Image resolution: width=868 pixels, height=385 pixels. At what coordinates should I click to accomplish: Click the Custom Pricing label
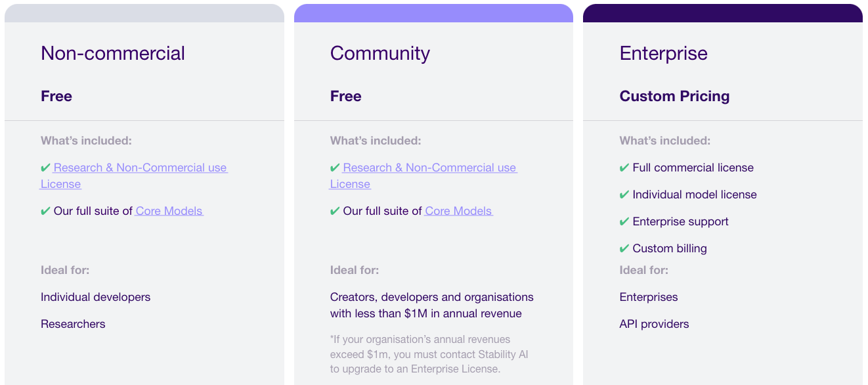pyautogui.click(x=674, y=97)
